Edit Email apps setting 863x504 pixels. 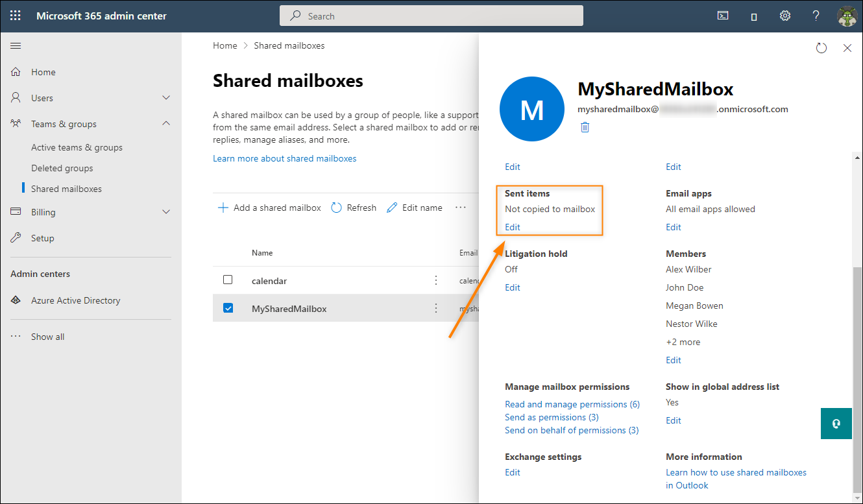(674, 227)
